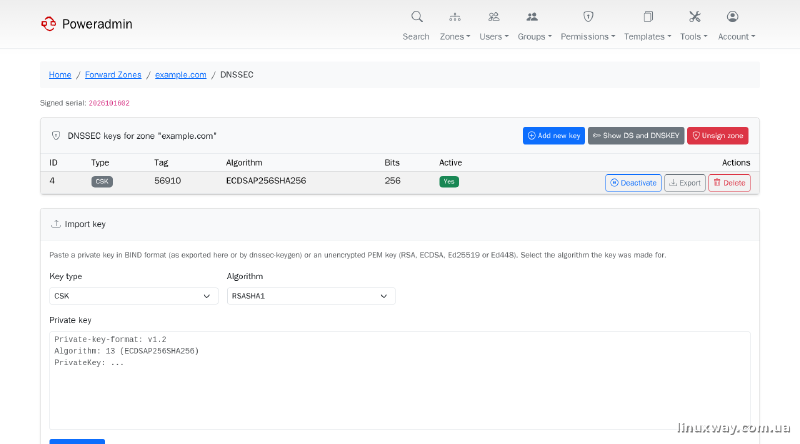Open the Zones dropdown menu
The width and height of the screenshot is (800, 444).
(455, 37)
